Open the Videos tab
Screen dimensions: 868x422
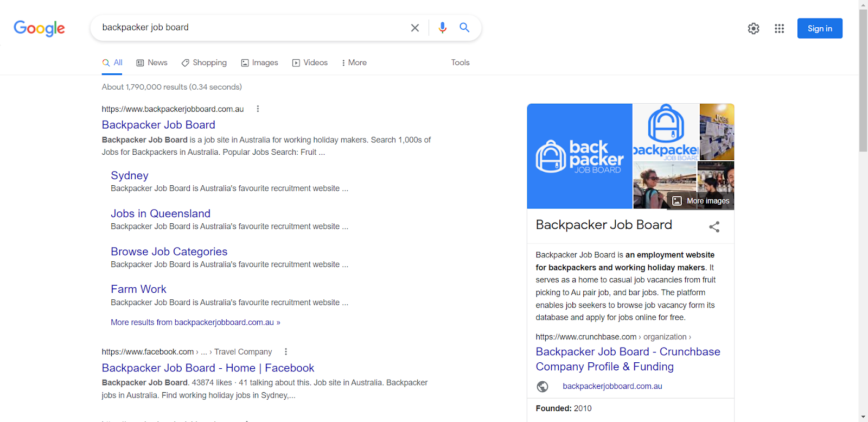(310, 62)
